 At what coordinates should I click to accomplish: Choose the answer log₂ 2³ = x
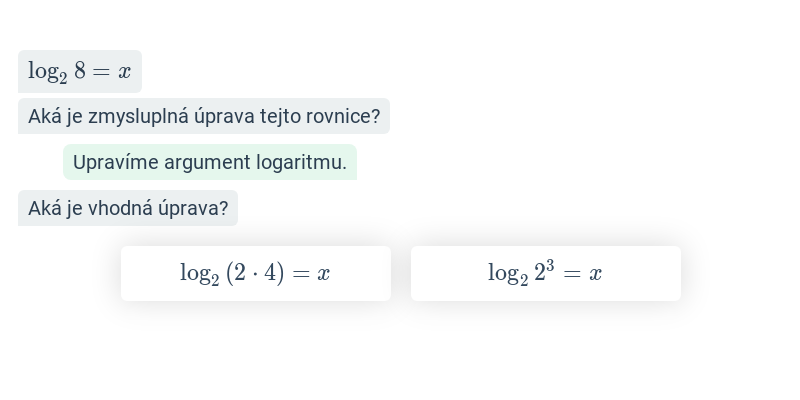pyautogui.click(x=545, y=273)
